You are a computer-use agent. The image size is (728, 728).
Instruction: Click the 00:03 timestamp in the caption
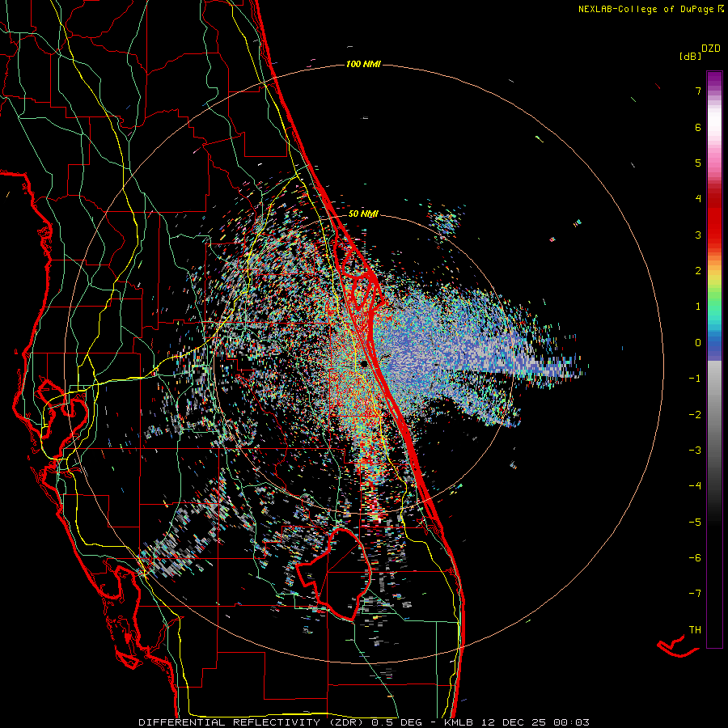(571, 722)
